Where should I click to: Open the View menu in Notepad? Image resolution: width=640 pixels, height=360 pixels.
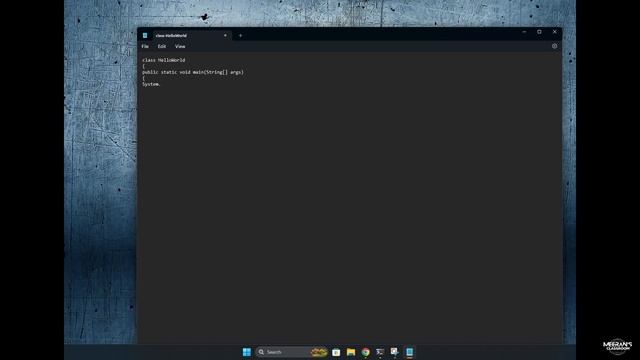pyautogui.click(x=180, y=47)
